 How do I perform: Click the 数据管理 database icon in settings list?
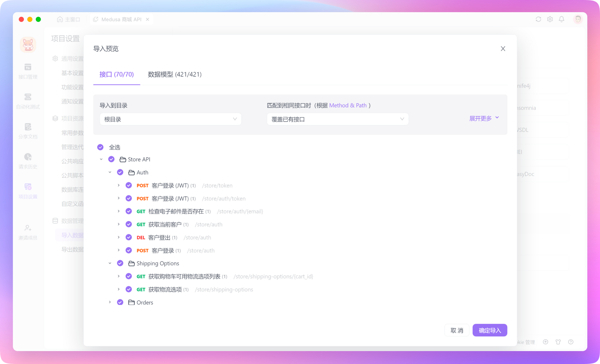pyautogui.click(x=55, y=221)
